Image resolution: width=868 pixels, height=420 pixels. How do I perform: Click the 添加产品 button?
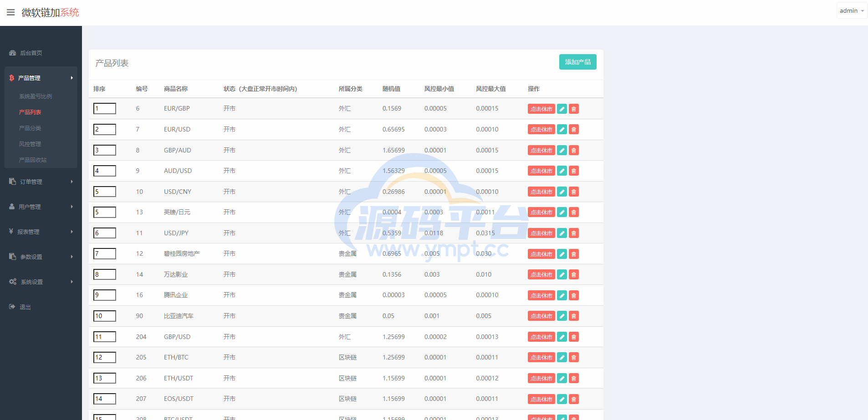pos(577,62)
